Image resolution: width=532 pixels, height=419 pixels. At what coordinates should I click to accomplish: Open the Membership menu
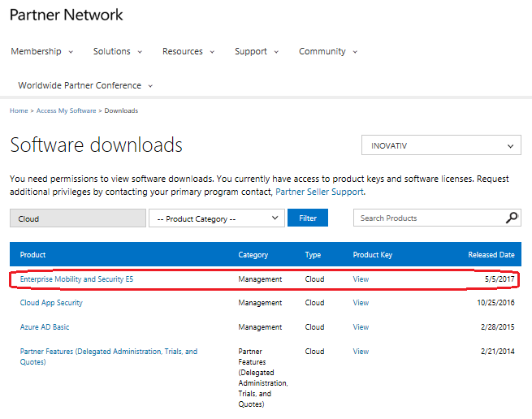point(41,51)
